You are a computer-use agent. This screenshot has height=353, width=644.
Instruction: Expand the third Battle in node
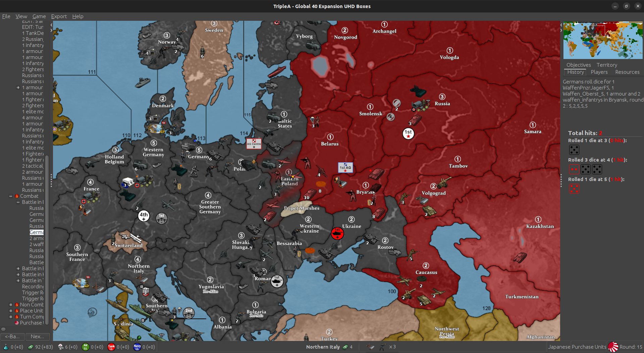pos(18,275)
